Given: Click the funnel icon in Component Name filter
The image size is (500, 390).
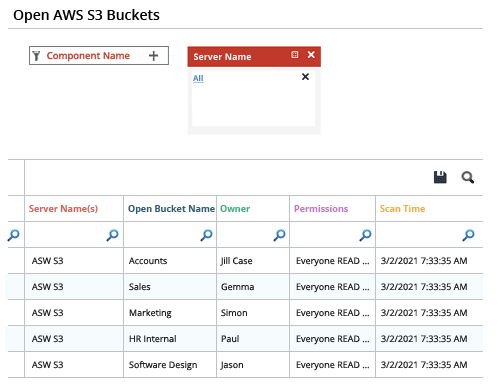Looking at the screenshot, I should click(36, 56).
